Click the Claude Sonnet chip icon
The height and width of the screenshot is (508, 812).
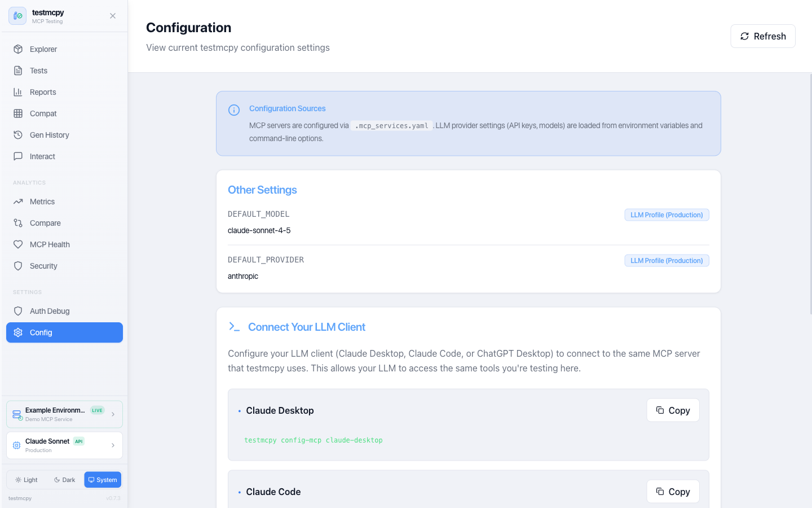pyautogui.click(x=17, y=445)
